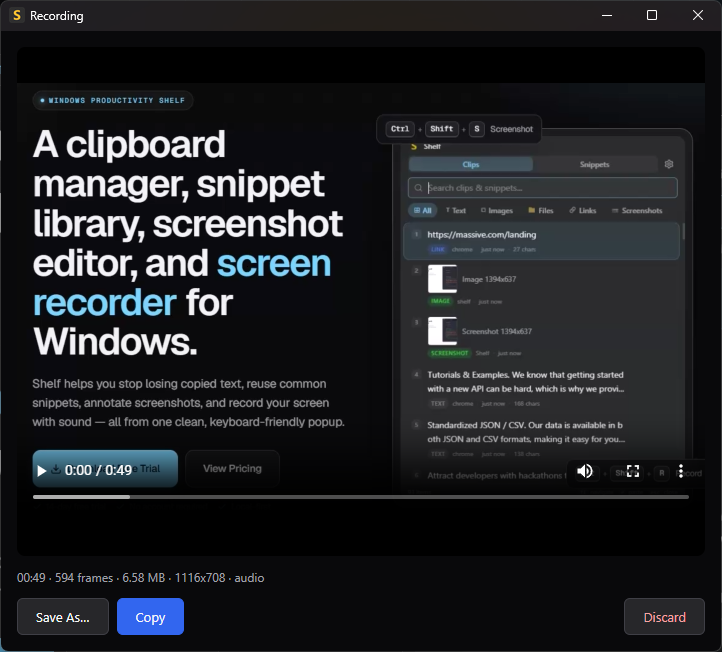The height and width of the screenshot is (652, 722).
Task: Click the 'Links' filter in the preview
Action: point(582,210)
